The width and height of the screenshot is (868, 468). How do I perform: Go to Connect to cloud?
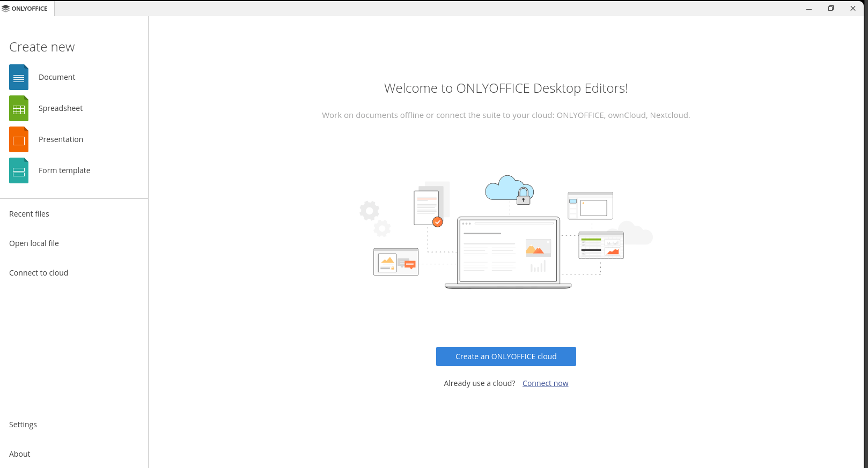[x=39, y=273]
